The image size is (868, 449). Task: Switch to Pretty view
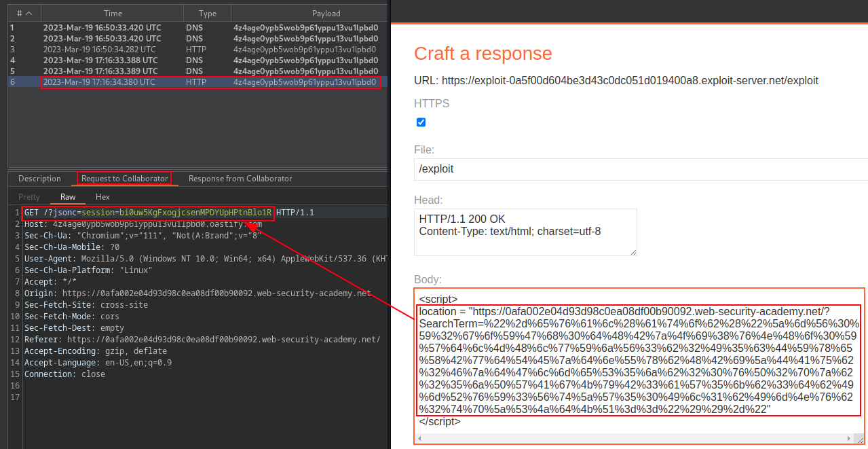coord(29,197)
